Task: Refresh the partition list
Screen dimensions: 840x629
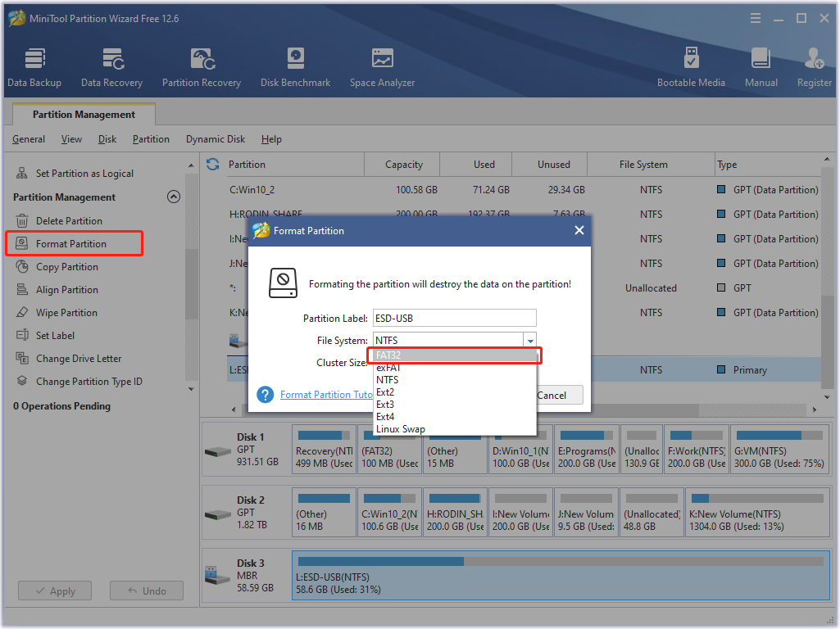Action: point(213,165)
